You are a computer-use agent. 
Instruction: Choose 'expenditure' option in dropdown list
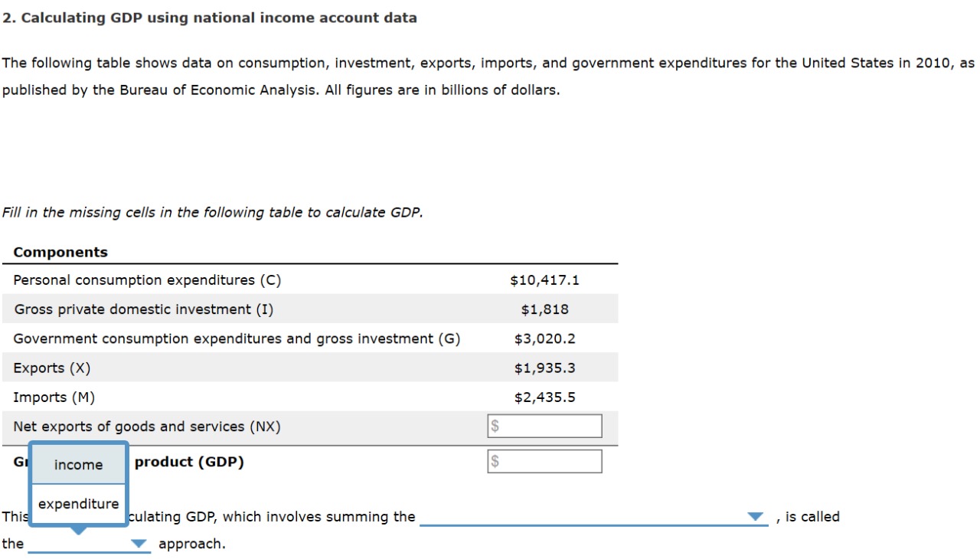pyautogui.click(x=78, y=504)
